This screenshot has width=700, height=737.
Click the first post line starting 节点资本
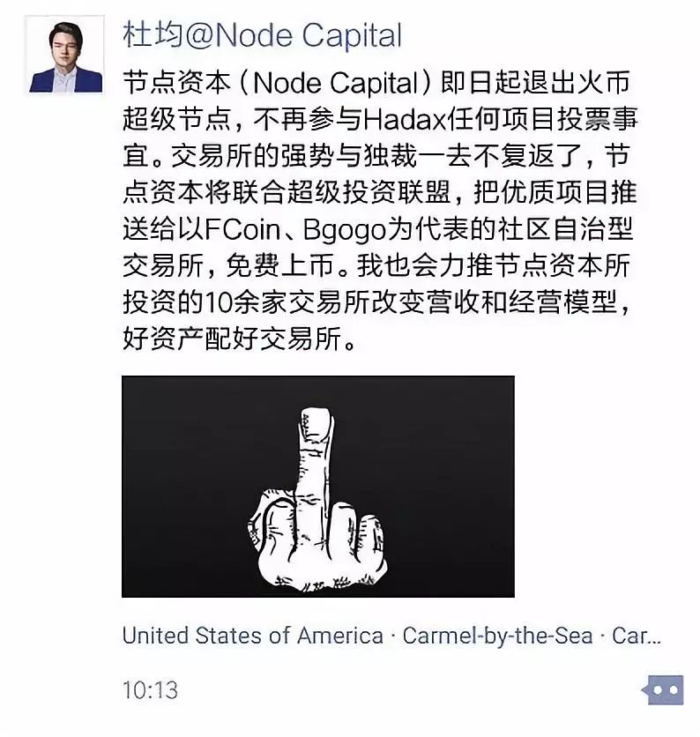coord(376,83)
